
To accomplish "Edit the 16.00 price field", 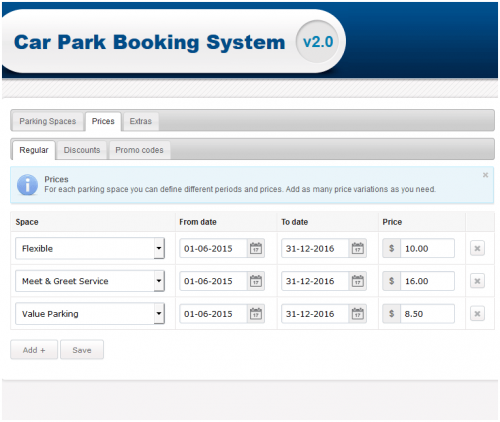I will 427,281.
